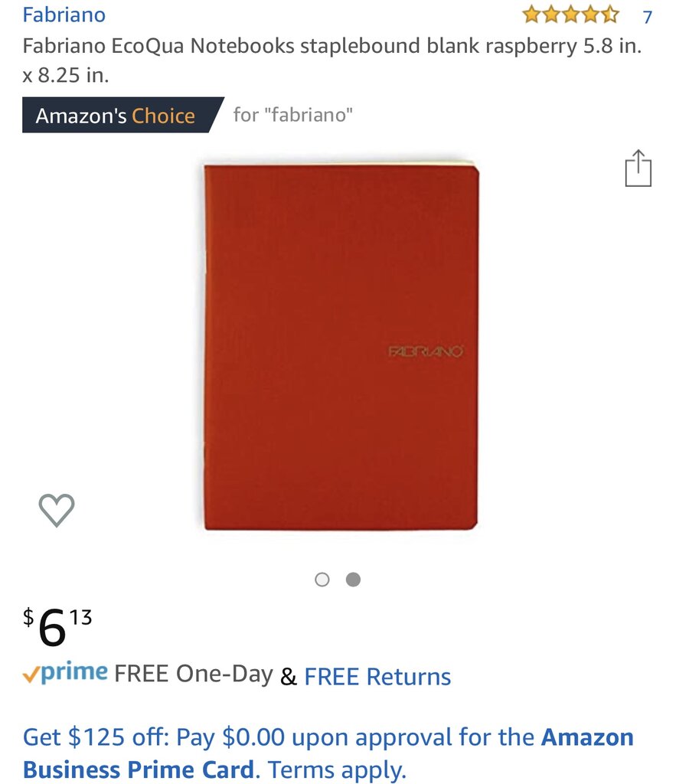This screenshot has height=784, width=676.
Task: Open the 'Get $125 off' promotion text
Action: pos(96,737)
